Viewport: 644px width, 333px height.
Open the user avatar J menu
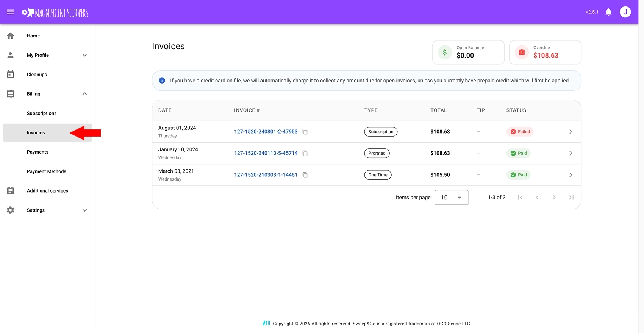pyautogui.click(x=625, y=12)
